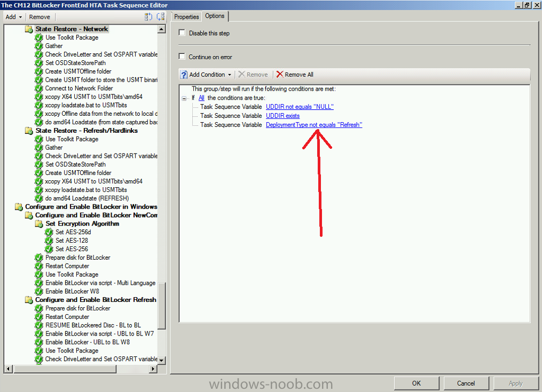Select the xcopy X64 USMT step under Refresh/Hardlinks

(x=93, y=181)
